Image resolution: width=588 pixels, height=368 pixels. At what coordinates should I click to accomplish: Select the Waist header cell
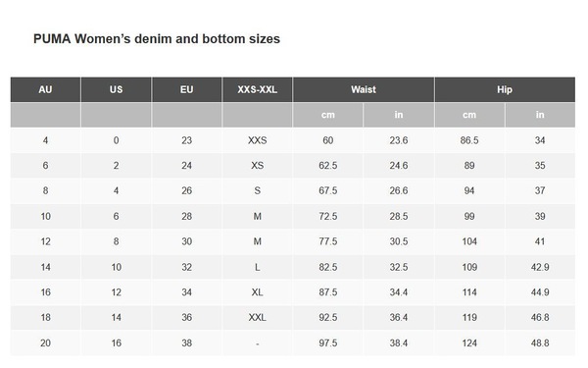pyautogui.click(x=364, y=89)
